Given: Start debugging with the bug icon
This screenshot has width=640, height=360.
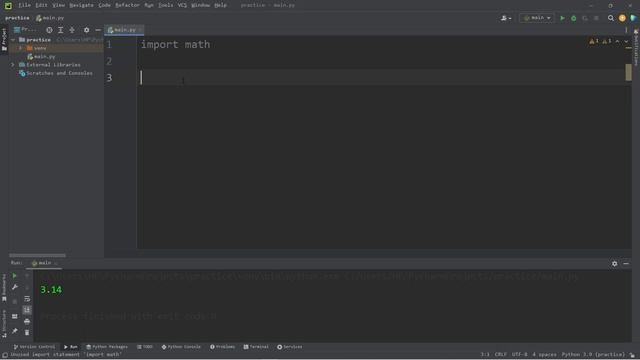Looking at the screenshot, I should [573, 18].
